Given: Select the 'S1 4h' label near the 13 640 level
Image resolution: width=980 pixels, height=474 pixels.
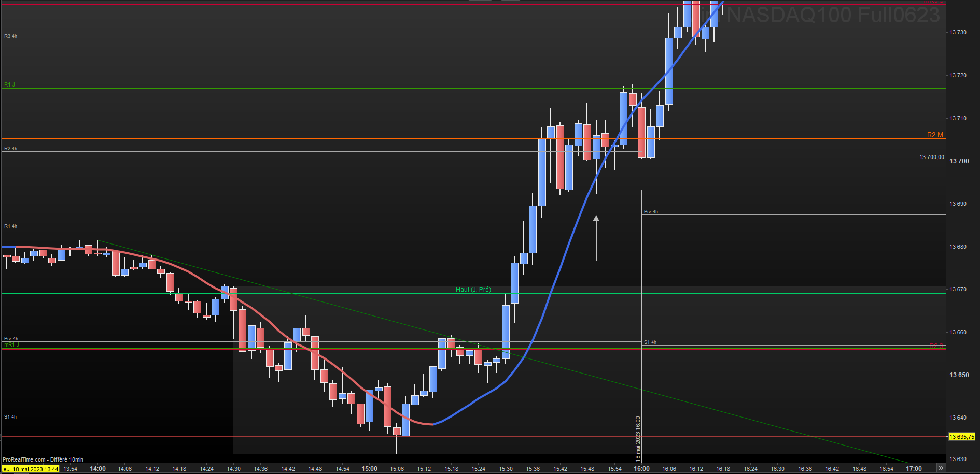Looking at the screenshot, I should click(11, 417).
